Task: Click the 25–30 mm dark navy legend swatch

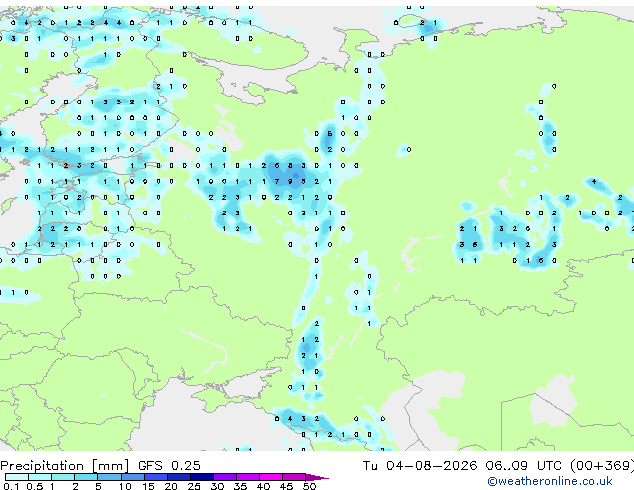Action: [202, 477]
